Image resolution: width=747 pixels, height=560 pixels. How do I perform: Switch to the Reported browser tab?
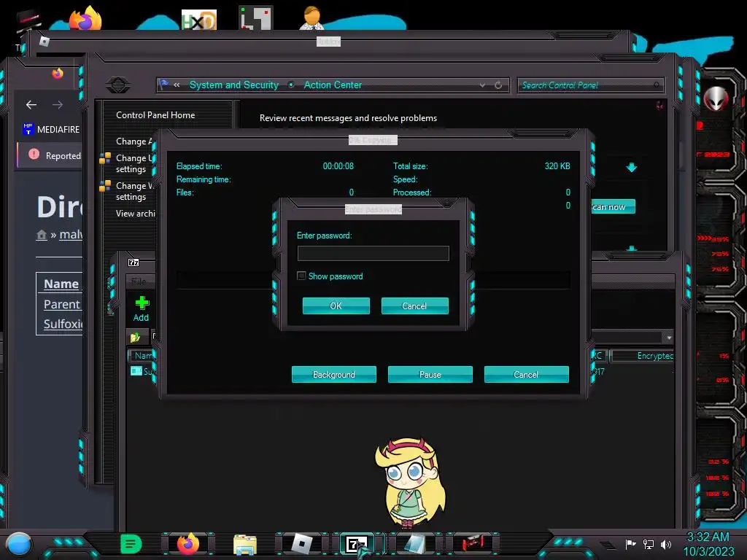click(x=50, y=155)
